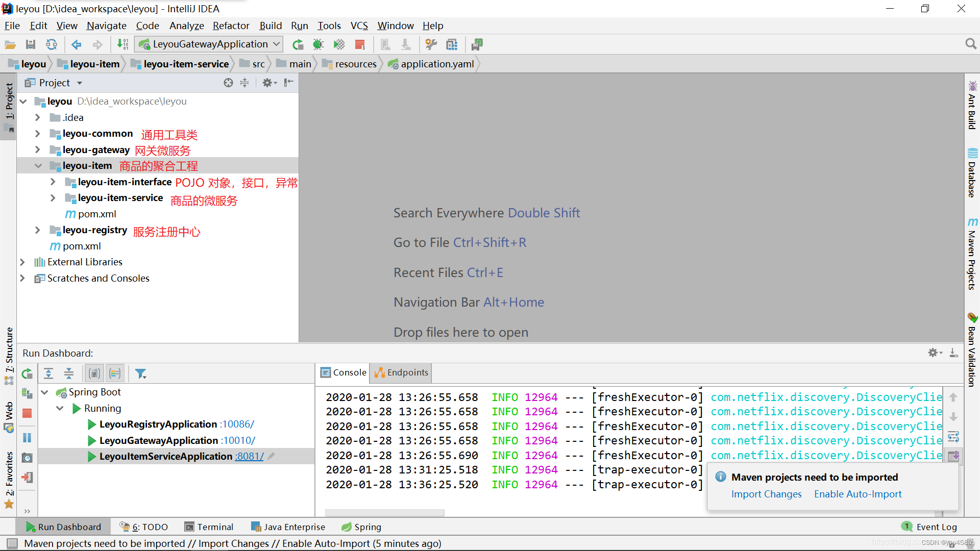
Task: Toggle tool window buttons at bottom-left corner
Action: [12, 543]
